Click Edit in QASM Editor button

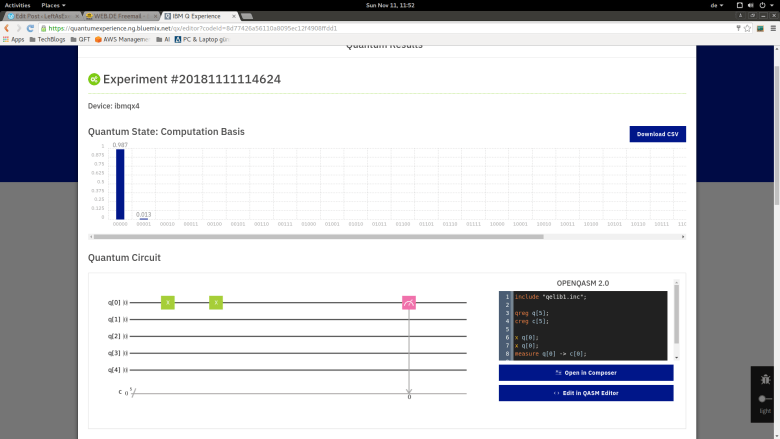(586, 393)
